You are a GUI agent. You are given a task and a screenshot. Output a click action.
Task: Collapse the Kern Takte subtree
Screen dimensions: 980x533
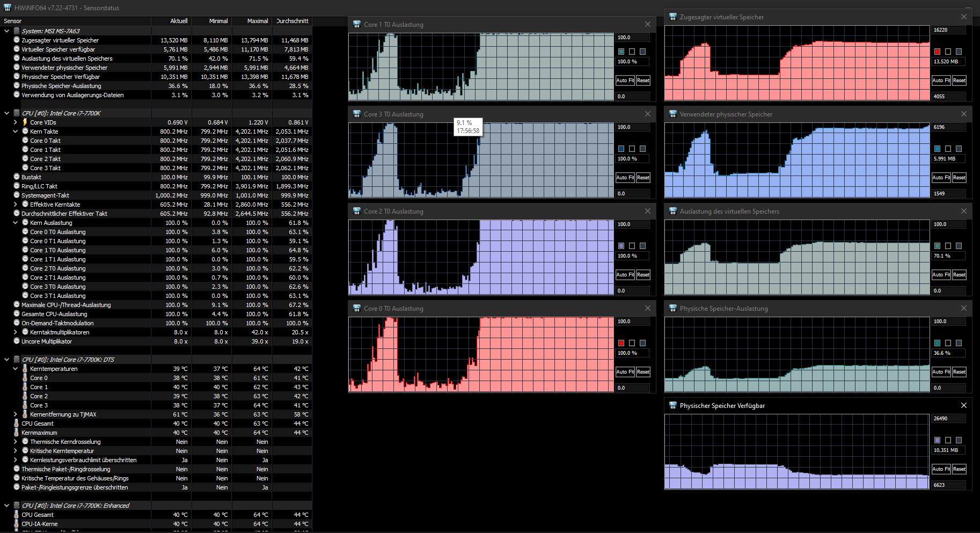(x=16, y=132)
